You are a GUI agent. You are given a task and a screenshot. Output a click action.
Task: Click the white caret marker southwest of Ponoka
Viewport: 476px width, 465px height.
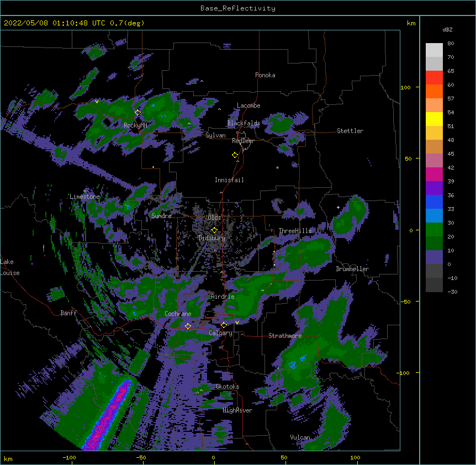coord(202,81)
